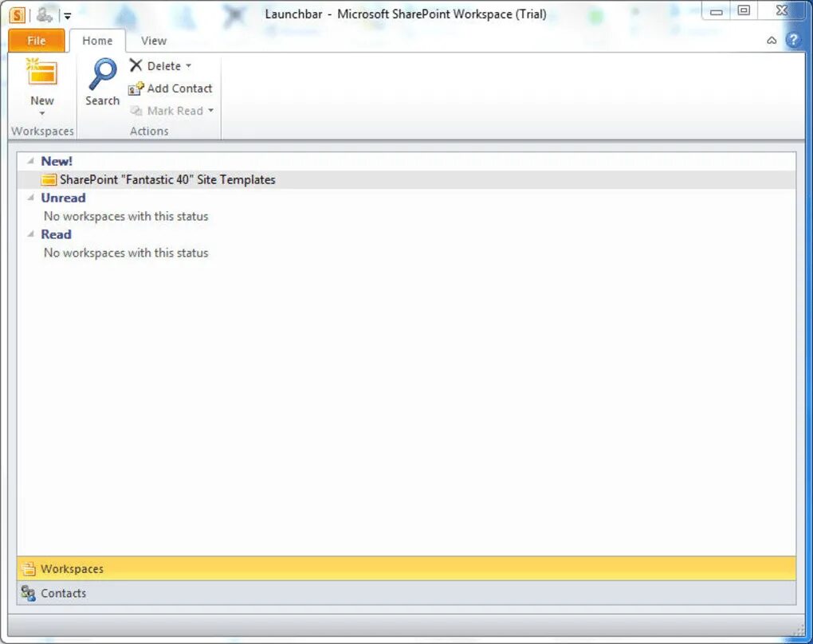This screenshot has height=644, width=813.
Task: Click the Workspaces pane icon
Action: tap(29, 569)
